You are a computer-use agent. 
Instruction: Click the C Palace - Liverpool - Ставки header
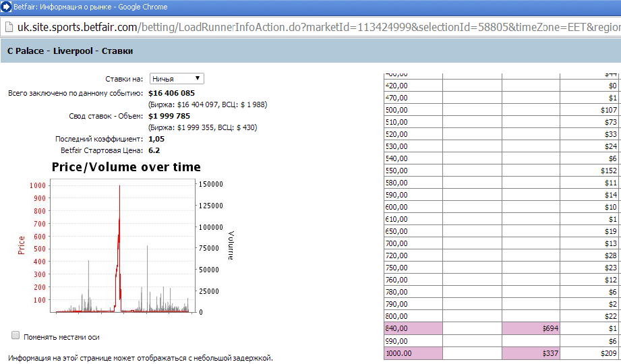pyautogui.click(x=70, y=51)
